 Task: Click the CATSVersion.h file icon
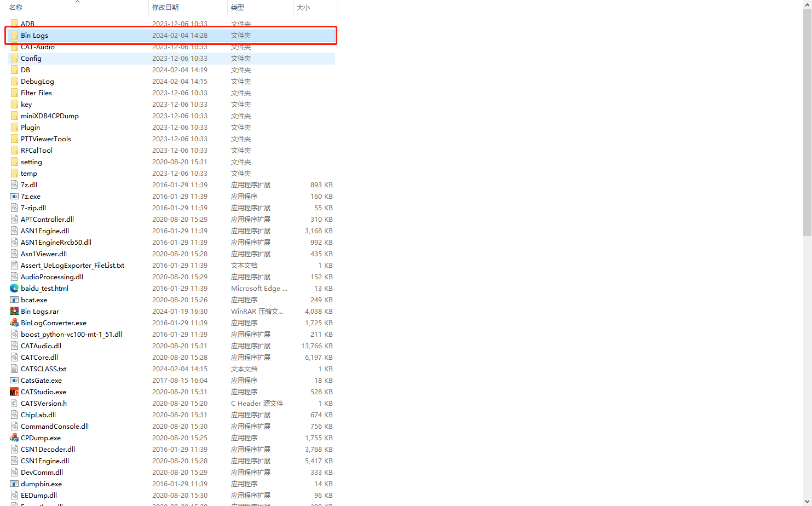[x=14, y=403]
